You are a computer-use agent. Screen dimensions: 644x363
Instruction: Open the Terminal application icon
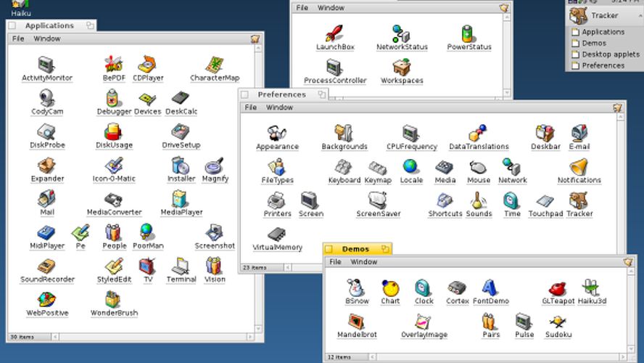click(181, 266)
